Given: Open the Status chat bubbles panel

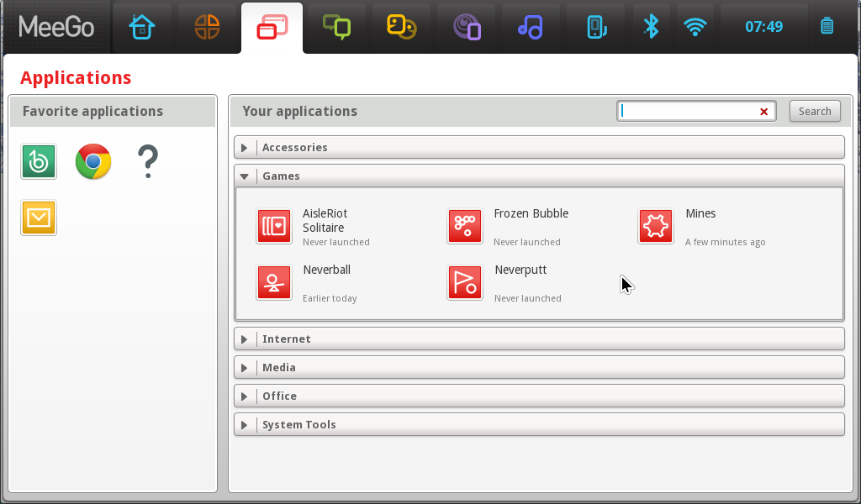Looking at the screenshot, I should [x=336, y=27].
